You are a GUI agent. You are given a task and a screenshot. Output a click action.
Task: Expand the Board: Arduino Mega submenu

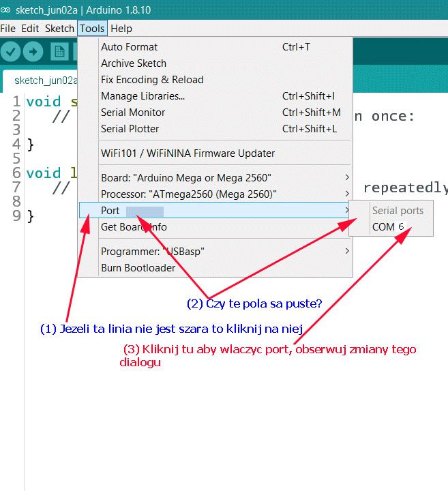tap(215, 178)
